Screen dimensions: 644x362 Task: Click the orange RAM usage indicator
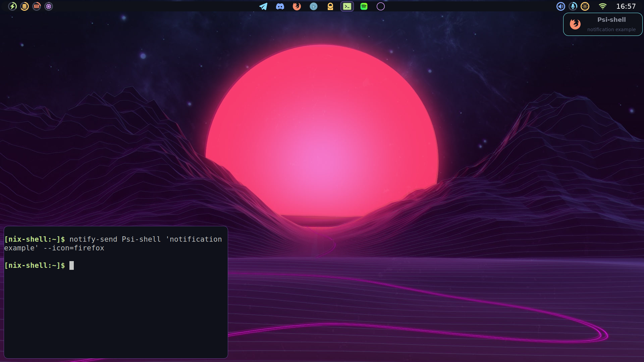(x=37, y=6)
